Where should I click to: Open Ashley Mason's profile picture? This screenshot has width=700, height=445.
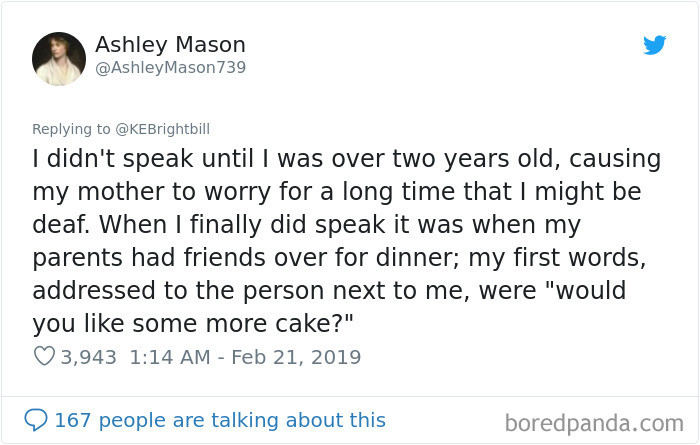59,58
